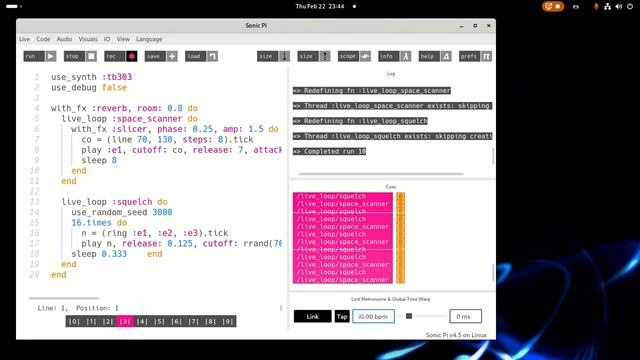
Task: Click the 'sleep 0.333' text in editor
Action: (x=99, y=254)
